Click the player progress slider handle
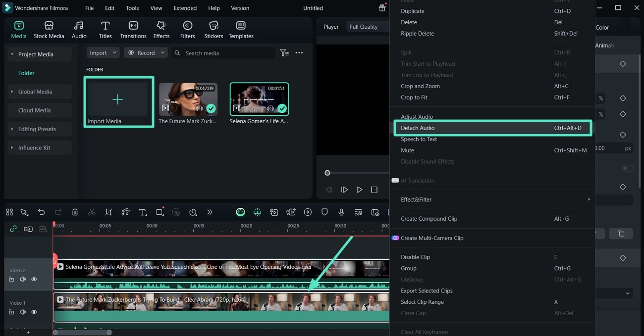644x336 pixels. (x=327, y=173)
